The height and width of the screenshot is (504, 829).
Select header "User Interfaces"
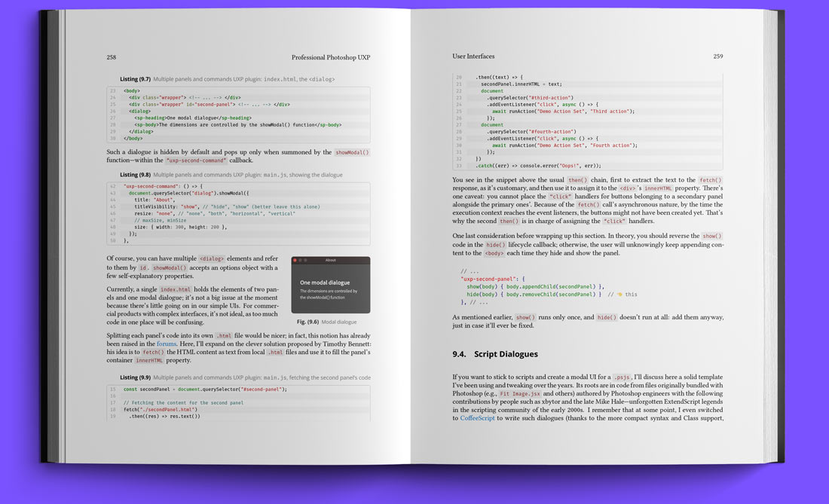pyautogui.click(x=473, y=56)
